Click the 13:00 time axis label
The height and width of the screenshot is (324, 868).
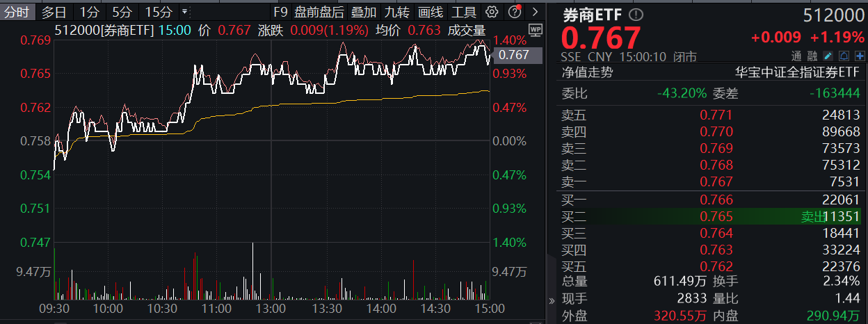[x=271, y=308]
